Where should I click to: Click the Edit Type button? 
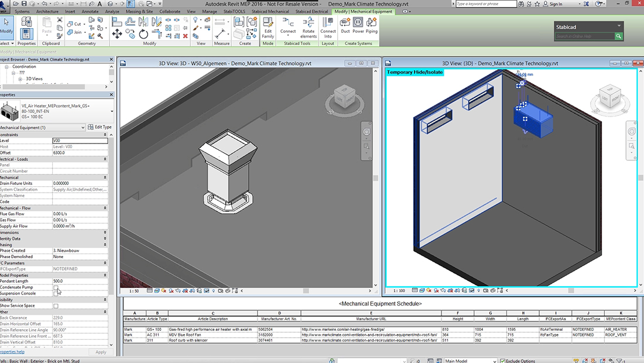pos(99,128)
